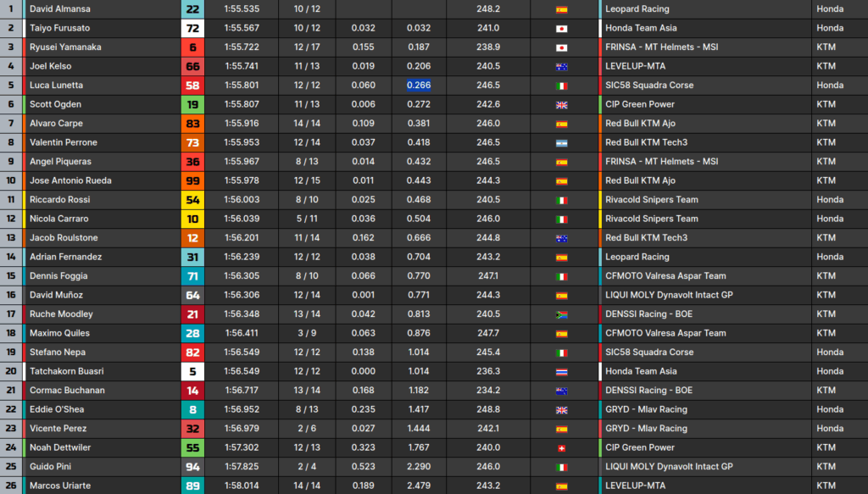Click the Spanish flag in Jose Antonio Rueda's row
The width and height of the screenshot is (868, 494).
(x=561, y=181)
